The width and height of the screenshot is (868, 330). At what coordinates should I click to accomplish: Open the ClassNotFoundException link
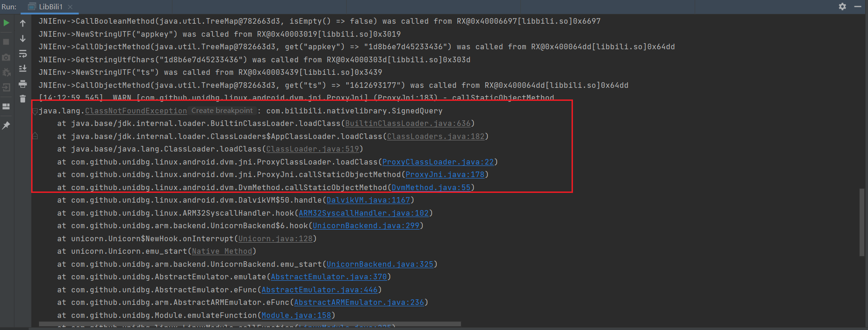pos(136,111)
